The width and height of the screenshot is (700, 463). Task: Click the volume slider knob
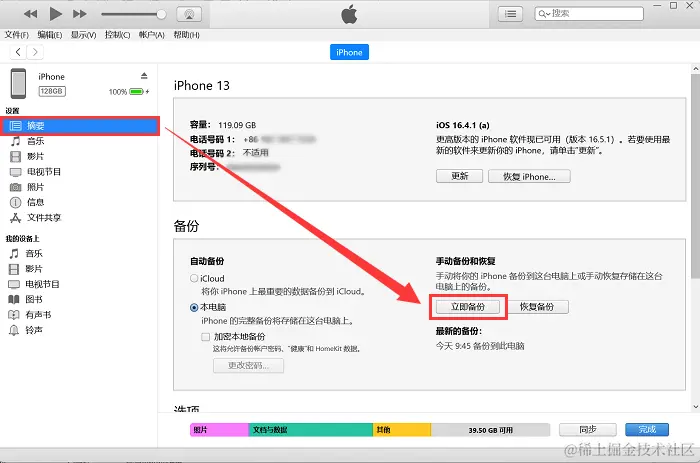[161, 14]
